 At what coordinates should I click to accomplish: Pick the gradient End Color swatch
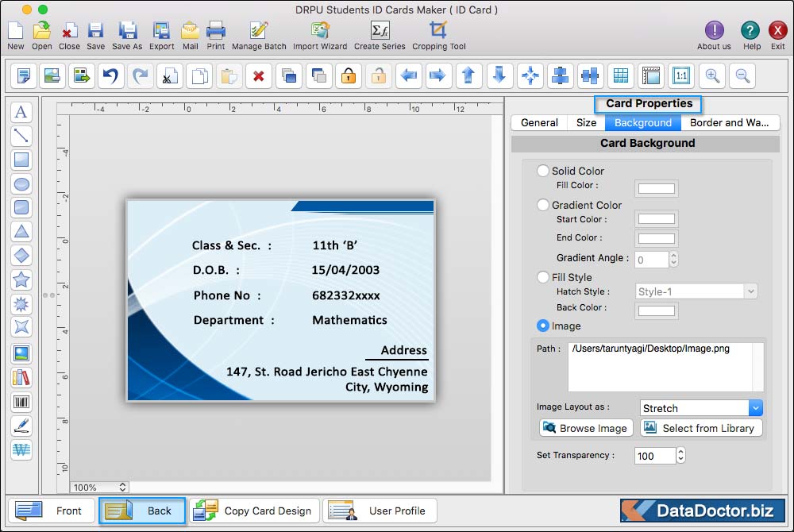pyautogui.click(x=657, y=238)
